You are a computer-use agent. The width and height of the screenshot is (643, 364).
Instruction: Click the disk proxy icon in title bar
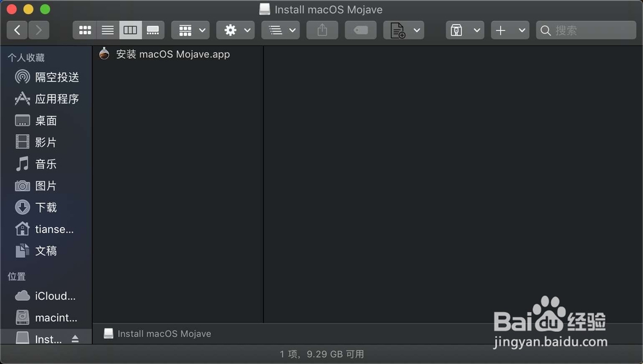click(x=265, y=9)
